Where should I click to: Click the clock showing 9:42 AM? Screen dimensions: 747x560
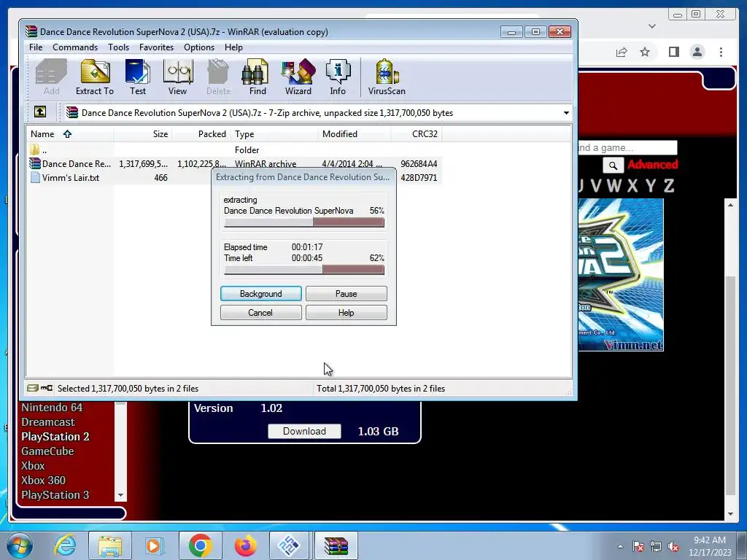point(709,540)
